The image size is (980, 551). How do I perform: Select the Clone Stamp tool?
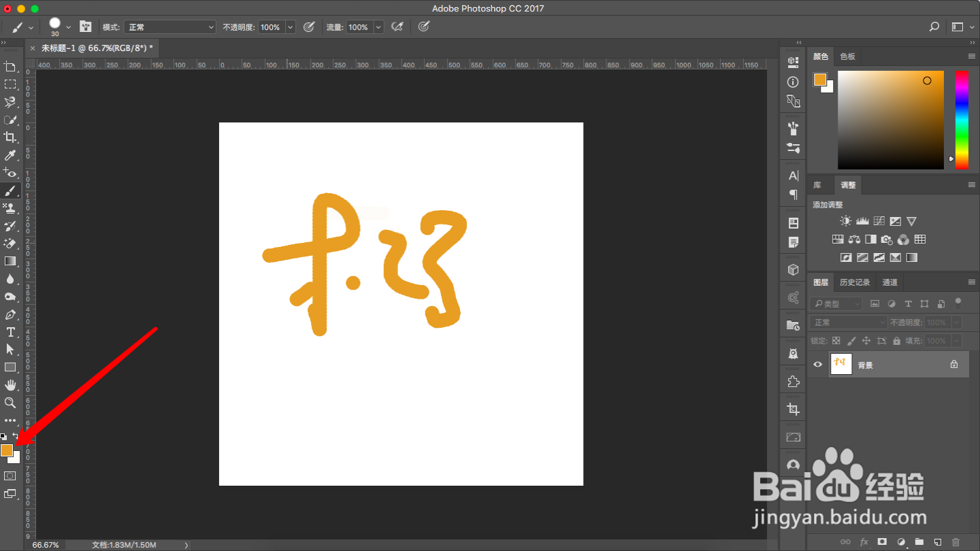pyautogui.click(x=10, y=208)
